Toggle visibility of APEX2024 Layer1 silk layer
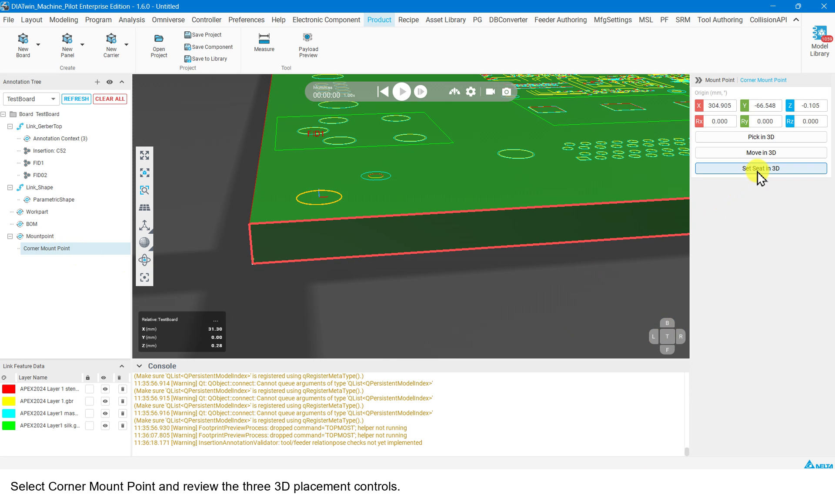 105,425
